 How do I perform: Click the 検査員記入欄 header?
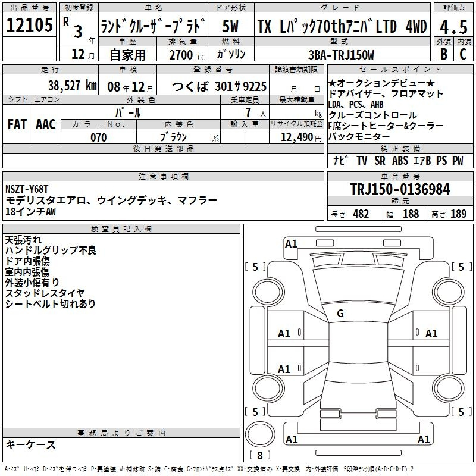(x=121, y=229)
